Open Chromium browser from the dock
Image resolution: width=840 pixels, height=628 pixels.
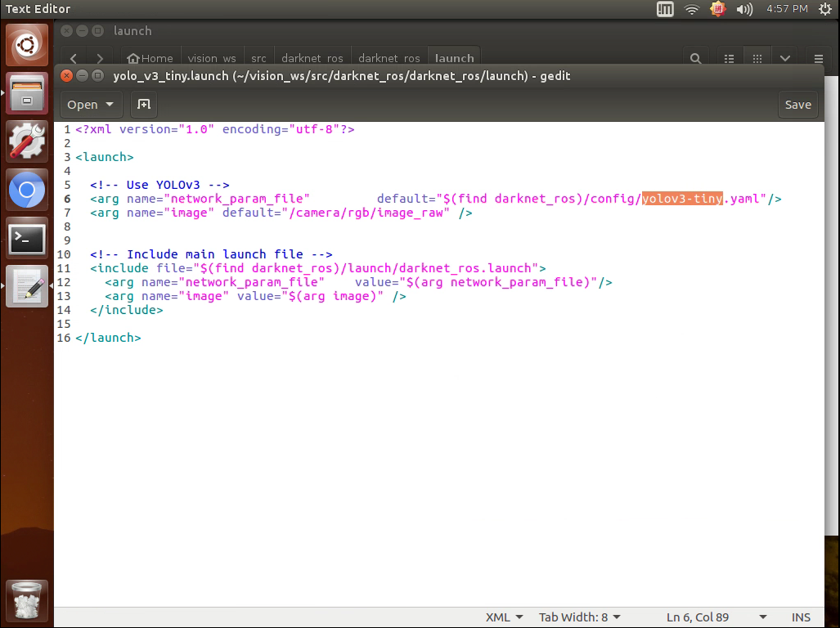tap(27, 190)
